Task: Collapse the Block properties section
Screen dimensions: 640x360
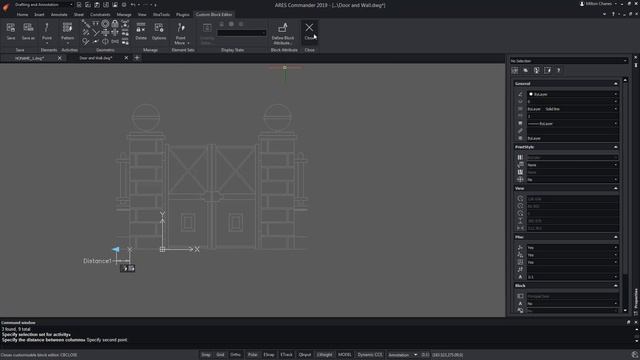Action: [x=616, y=286]
